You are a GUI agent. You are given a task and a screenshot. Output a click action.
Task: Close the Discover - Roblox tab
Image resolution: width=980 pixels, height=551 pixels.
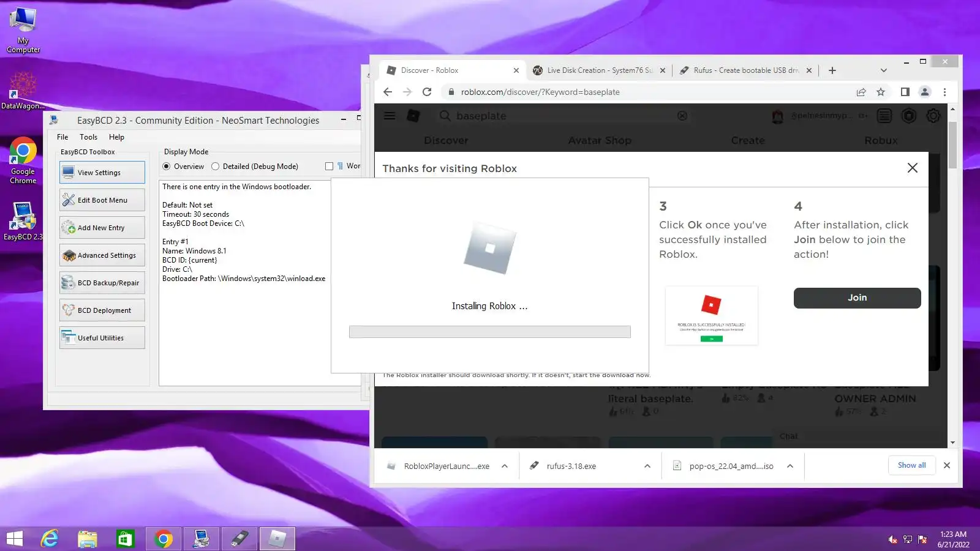tap(516, 70)
